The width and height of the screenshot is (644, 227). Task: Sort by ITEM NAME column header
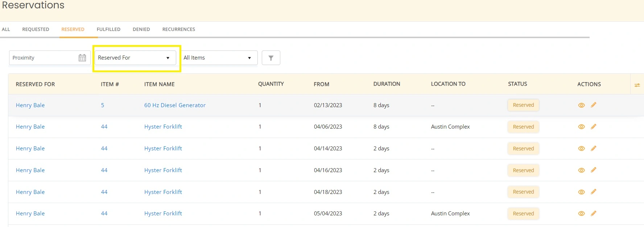159,84
